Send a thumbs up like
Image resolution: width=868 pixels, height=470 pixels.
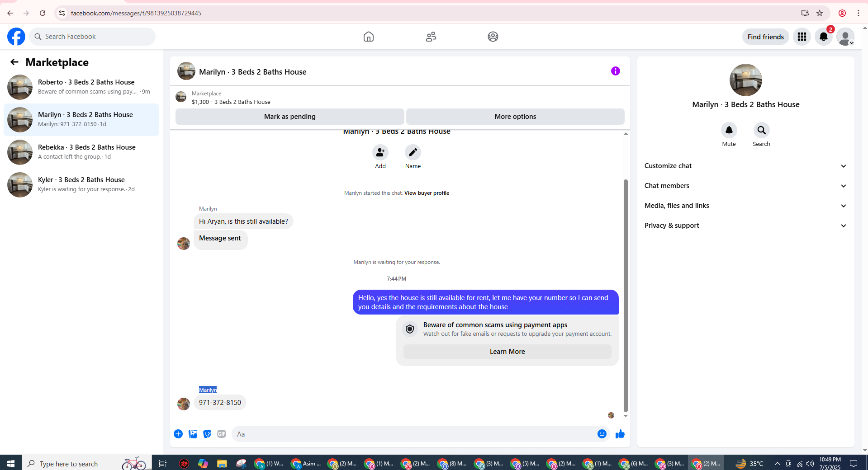pyautogui.click(x=620, y=434)
